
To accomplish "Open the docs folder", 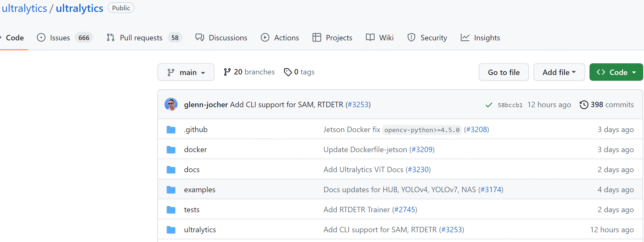I will [x=192, y=169].
